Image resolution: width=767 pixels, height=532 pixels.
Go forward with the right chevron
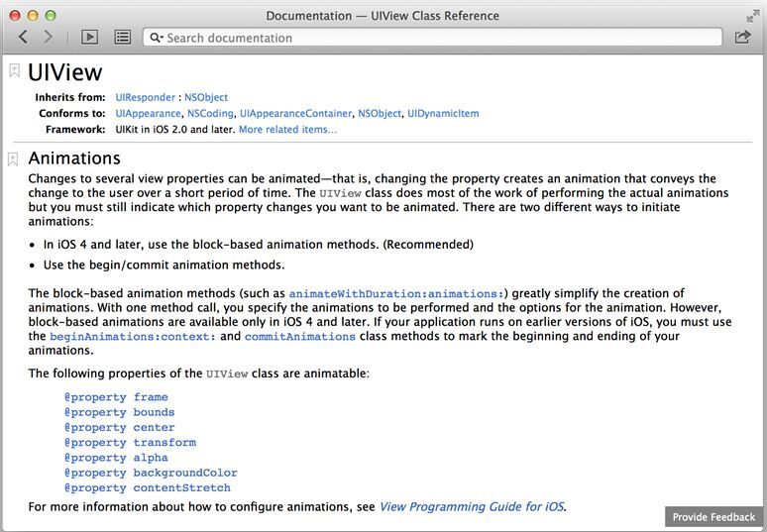pos(48,37)
